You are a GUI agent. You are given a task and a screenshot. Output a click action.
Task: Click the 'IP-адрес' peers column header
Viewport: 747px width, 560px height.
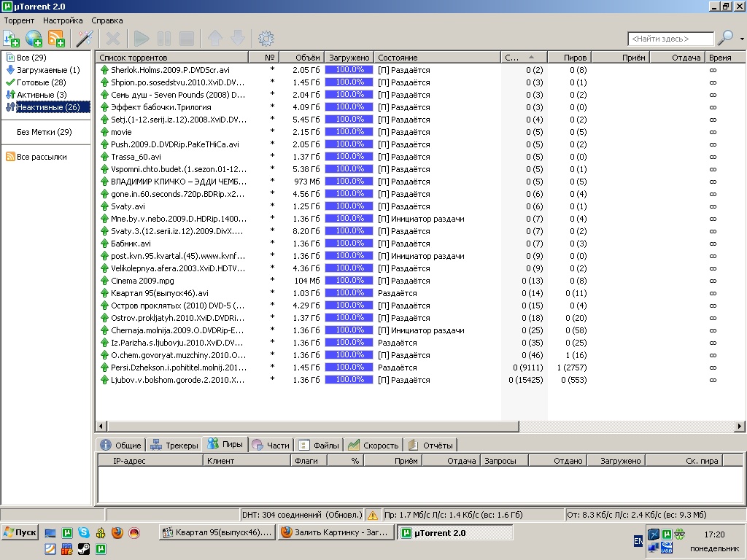click(x=150, y=461)
